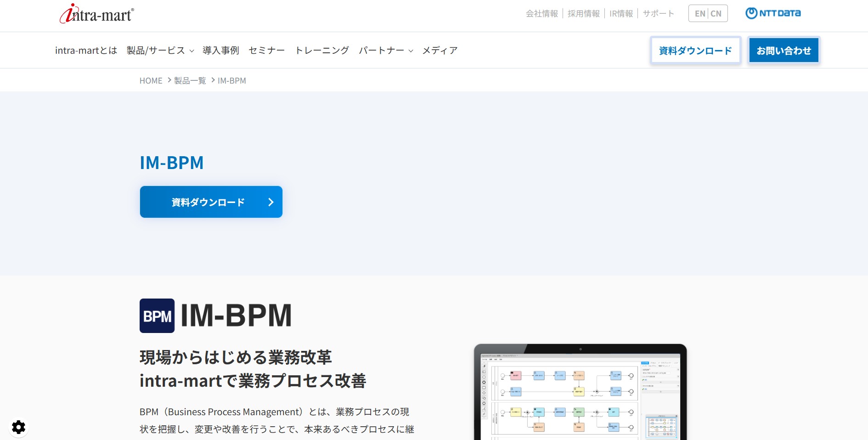Viewport: 868px width, 440px height.
Task: Click the intra-mart logo
Action: [97, 13]
